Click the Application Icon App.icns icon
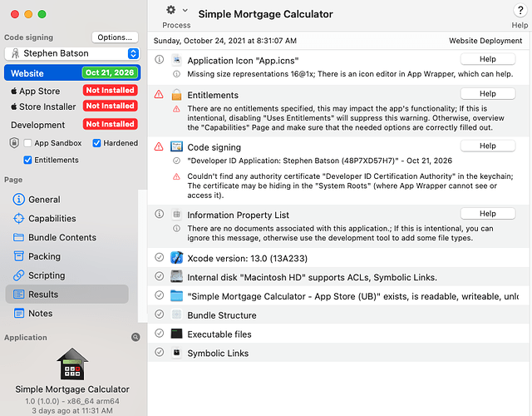The image size is (532, 416). click(x=176, y=60)
